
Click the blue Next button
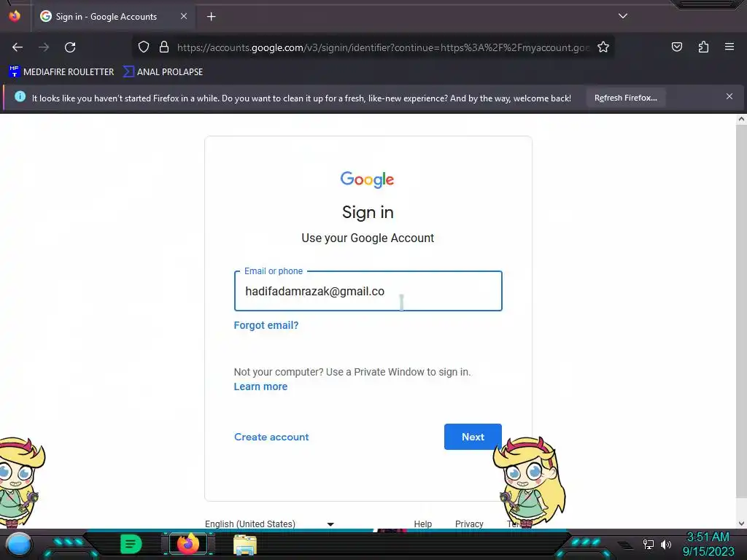(473, 437)
